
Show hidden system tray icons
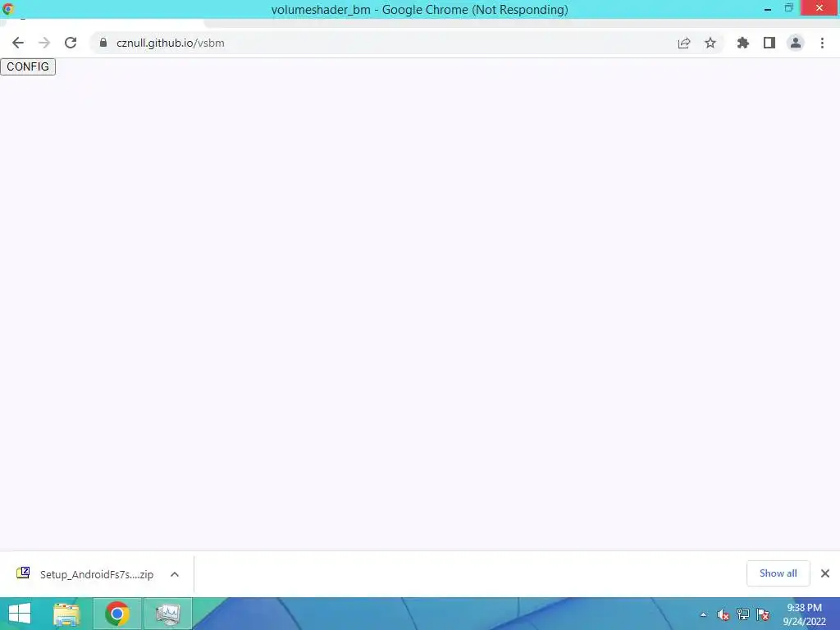pos(703,615)
